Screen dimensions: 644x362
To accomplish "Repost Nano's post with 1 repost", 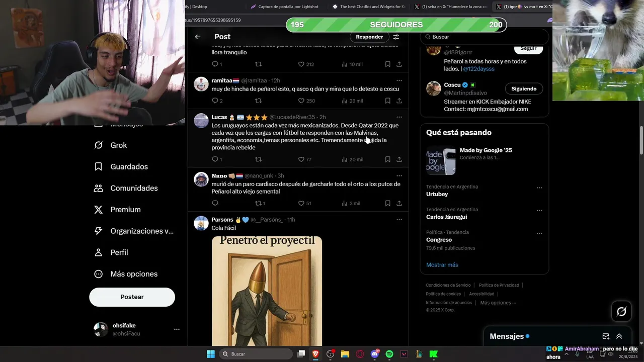I will [260, 203].
